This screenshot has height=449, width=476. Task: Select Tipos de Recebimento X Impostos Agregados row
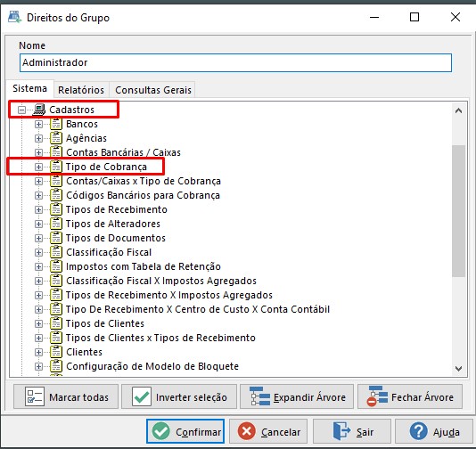[x=169, y=295]
